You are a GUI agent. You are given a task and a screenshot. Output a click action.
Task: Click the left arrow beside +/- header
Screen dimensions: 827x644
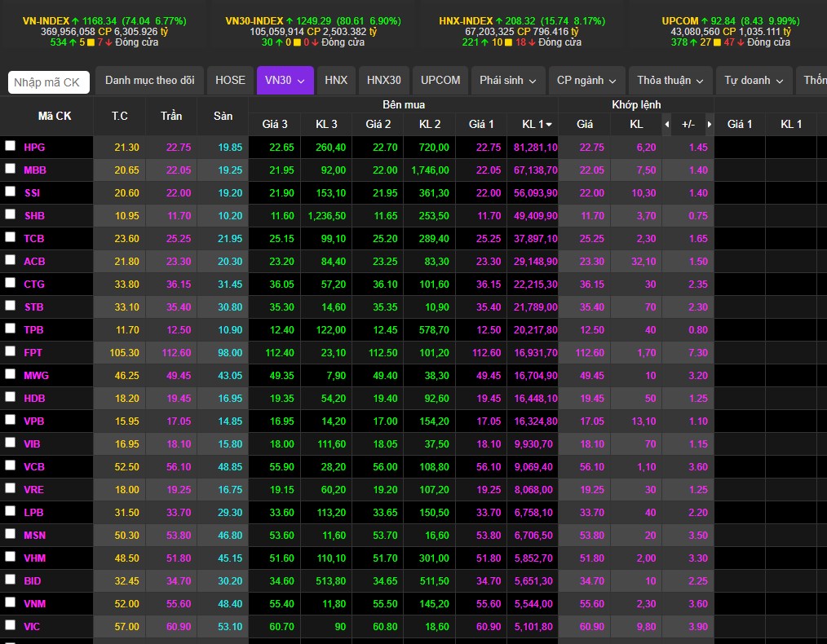pyautogui.click(x=667, y=125)
